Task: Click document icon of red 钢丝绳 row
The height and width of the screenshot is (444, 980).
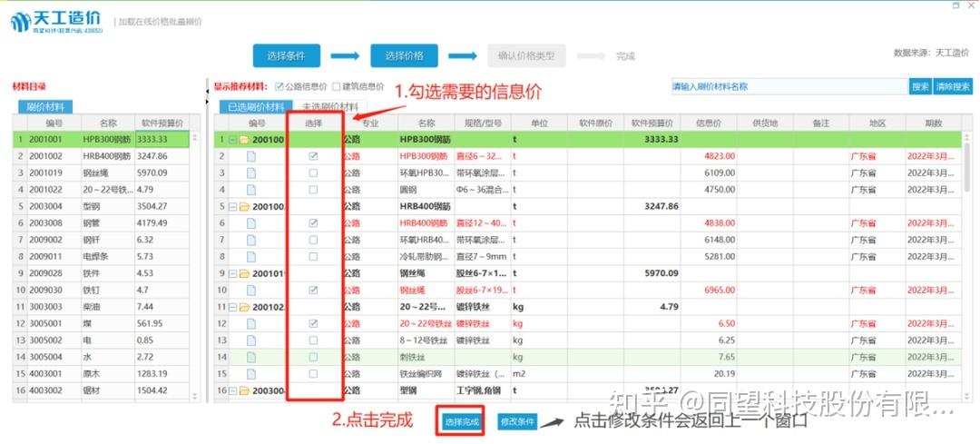Action: point(251,291)
